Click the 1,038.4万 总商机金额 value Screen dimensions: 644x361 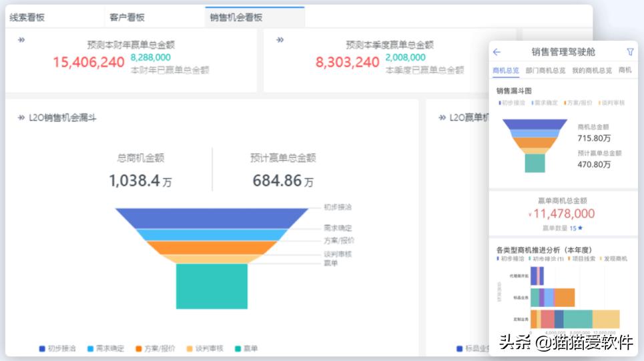140,181
